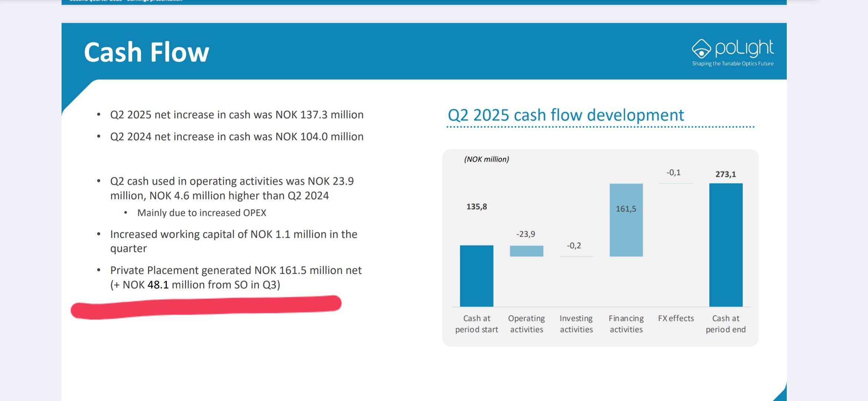The width and height of the screenshot is (868, 401).
Task: Click the Shaping the Tunable Optics Future tagline
Action: (x=733, y=64)
